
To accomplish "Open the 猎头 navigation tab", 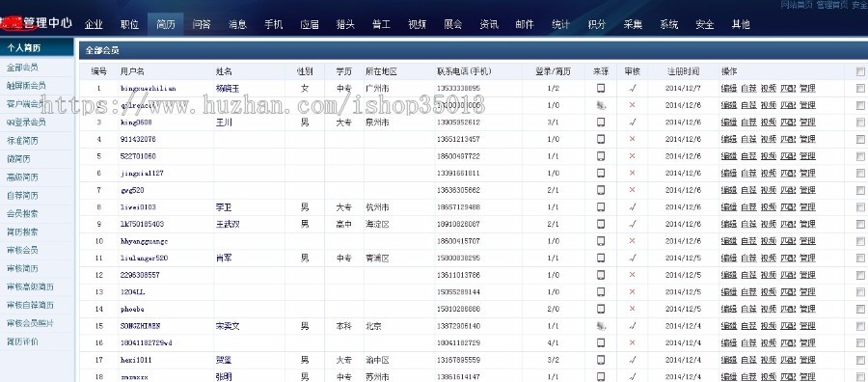I will point(345,24).
